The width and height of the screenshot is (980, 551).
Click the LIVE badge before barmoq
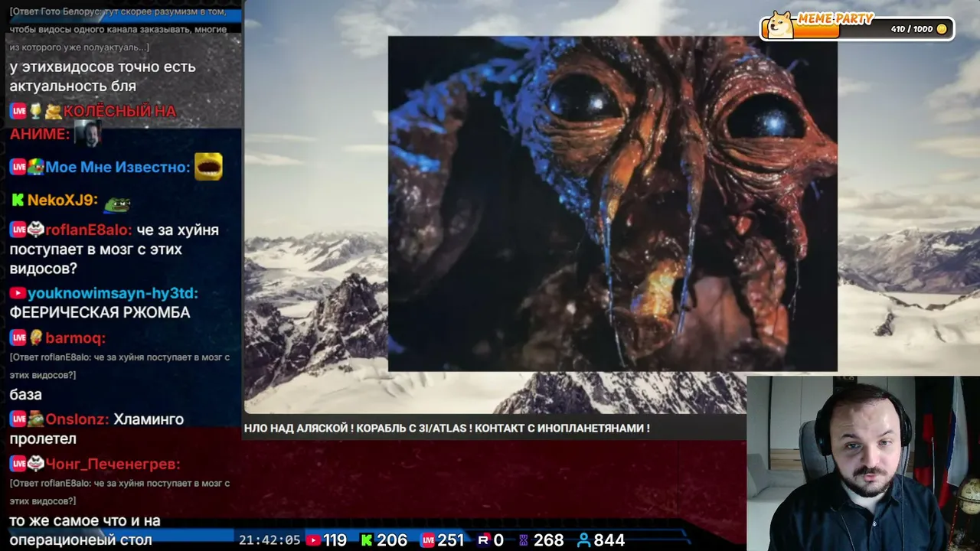click(18, 338)
